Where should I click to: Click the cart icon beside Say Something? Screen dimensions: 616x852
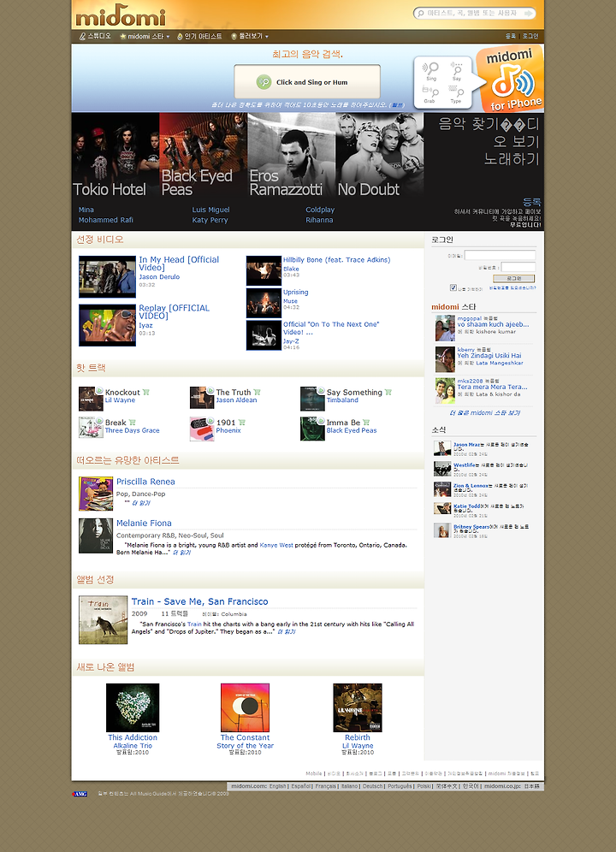[388, 393]
